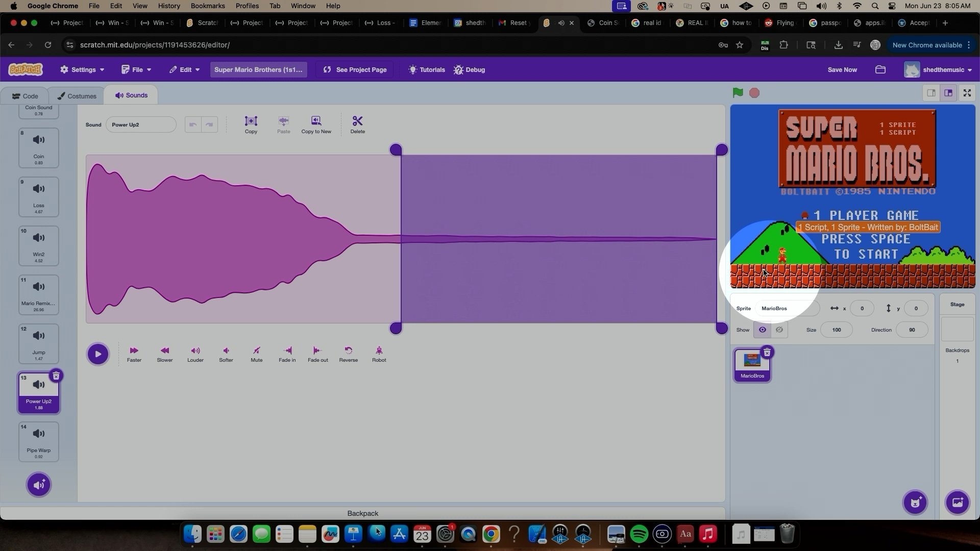980x551 pixels.
Task: Play the Power Up2 sound
Action: [97, 354]
